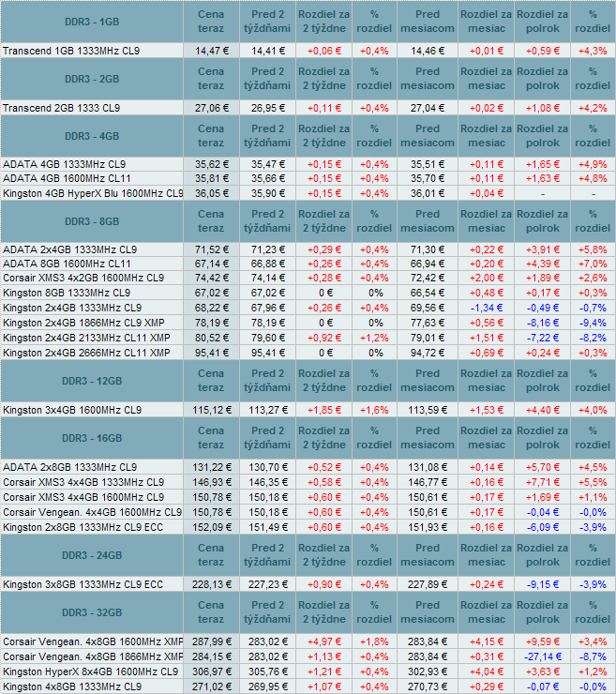Select the 'DDR3 - 24GB' section header
616x694 pixels.
pyautogui.click(x=92, y=555)
